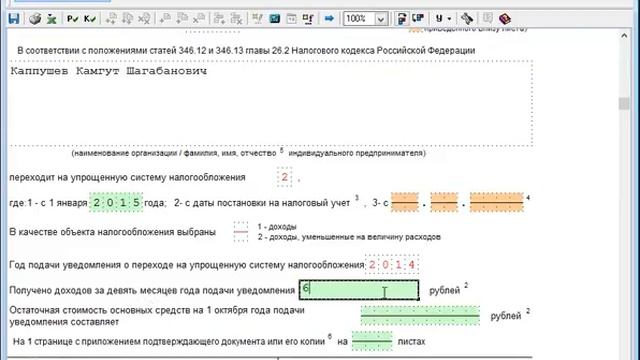Click the nine-month income field containing '6'
This screenshot has width=640, height=360.
[359, 290]
